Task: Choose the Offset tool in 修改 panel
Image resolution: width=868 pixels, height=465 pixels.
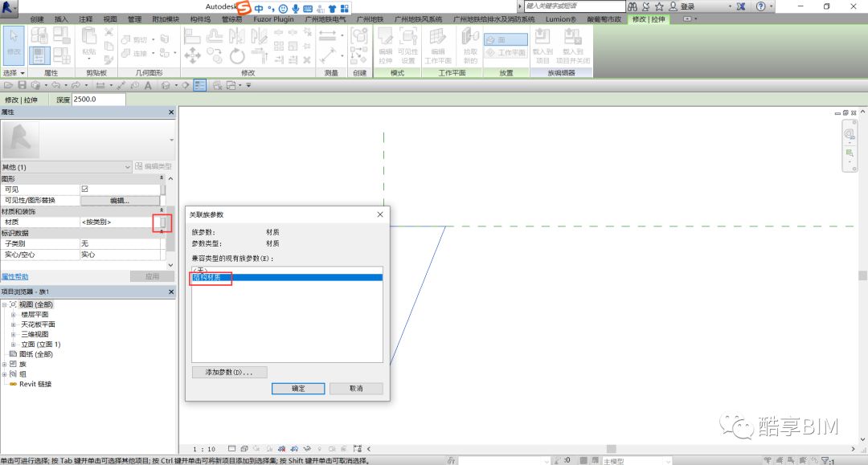Action: [x=215, y=36]
